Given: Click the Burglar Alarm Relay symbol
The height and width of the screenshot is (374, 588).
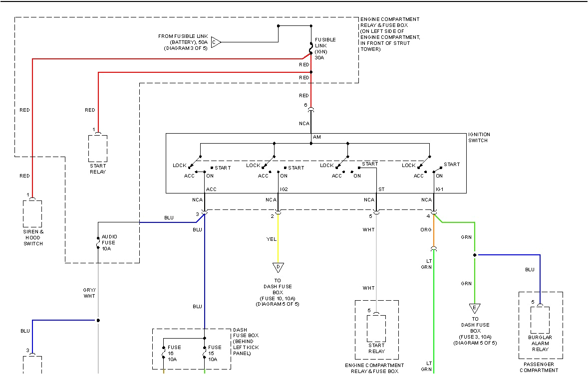Looking at the screenshot, I should (540, 319).
